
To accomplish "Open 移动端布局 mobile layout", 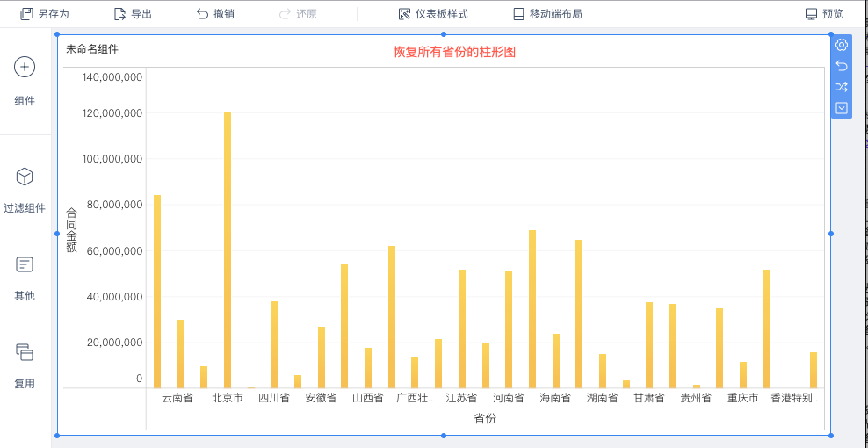I will 547,14.
